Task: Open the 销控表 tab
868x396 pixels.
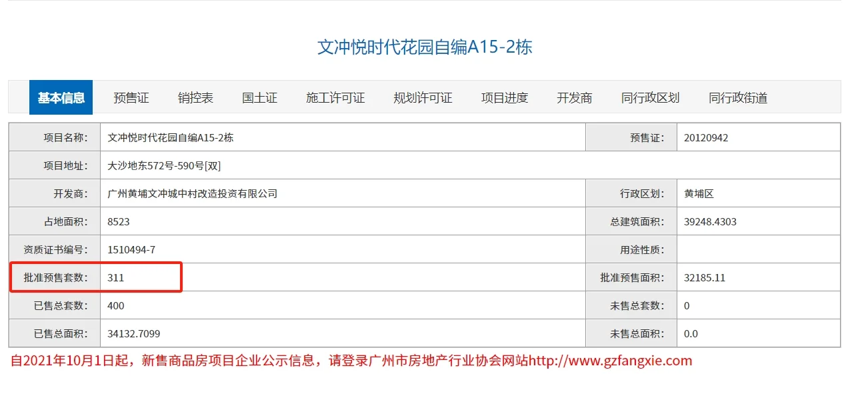Action: (x=195, y=98)
